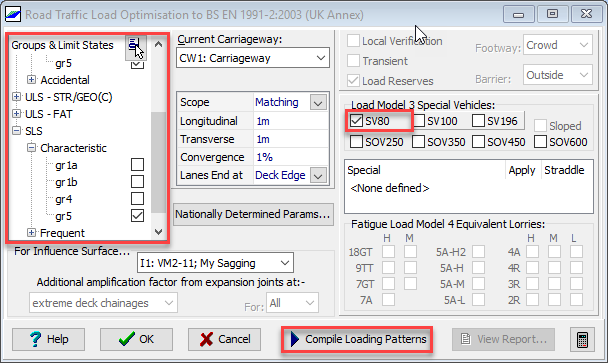The image size is (608, 363).
Task: Click the Help button
Action: pos(48,339)
